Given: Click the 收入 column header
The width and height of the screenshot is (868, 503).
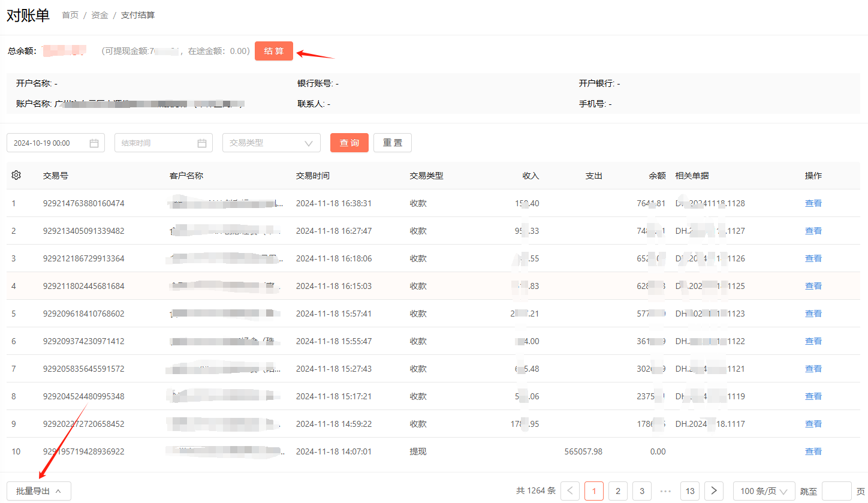Looking at the screenshot, I should [x=531, y=176].
